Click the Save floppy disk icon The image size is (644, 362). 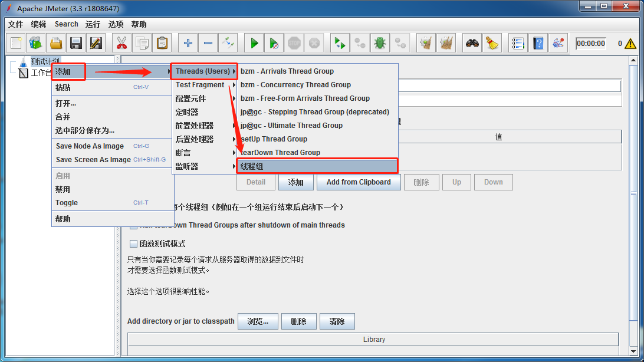[x=76, y=43]
